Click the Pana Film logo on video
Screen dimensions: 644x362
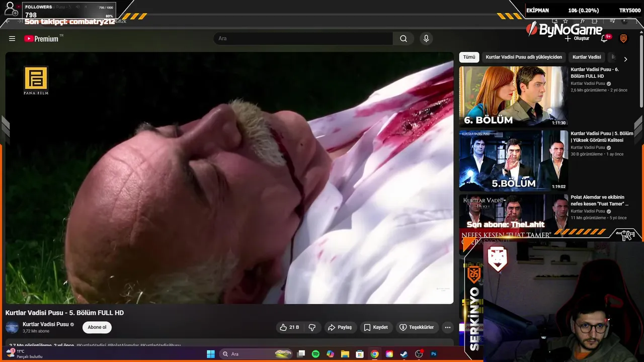36,80
